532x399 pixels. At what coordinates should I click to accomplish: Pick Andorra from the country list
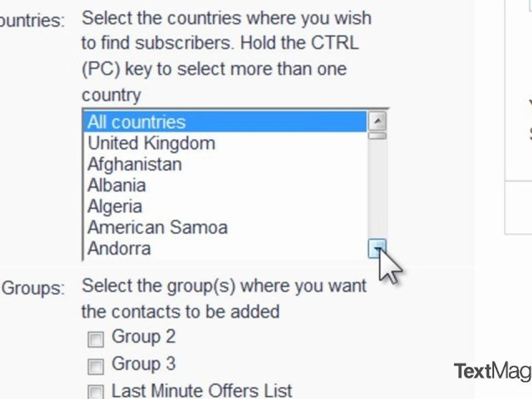(119, 248)
